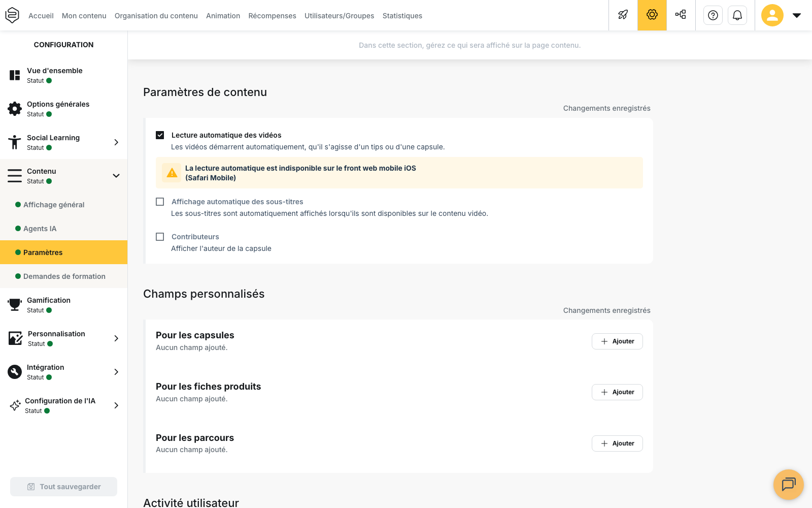Expand the Personnalisation chevron

tap(116, 338)
